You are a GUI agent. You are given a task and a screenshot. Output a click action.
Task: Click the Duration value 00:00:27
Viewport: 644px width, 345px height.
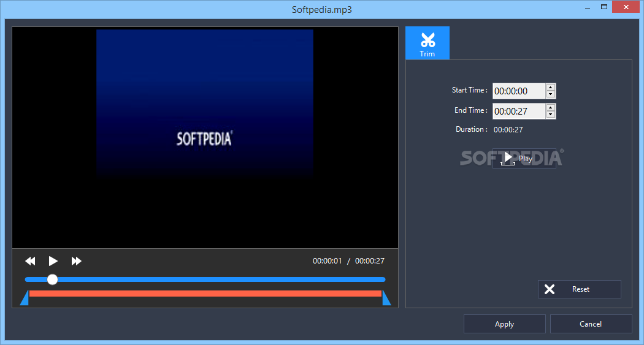point(508,130)
